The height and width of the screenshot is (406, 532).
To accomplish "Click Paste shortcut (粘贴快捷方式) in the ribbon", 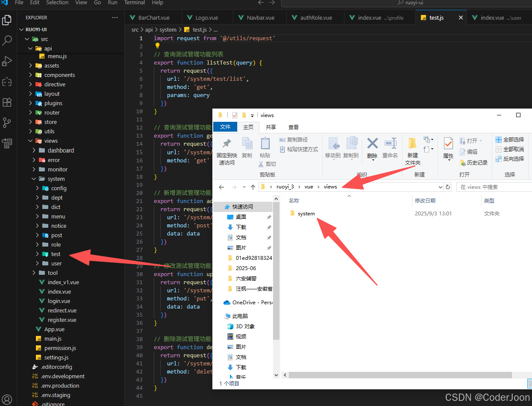I will [x=299, y=149].
